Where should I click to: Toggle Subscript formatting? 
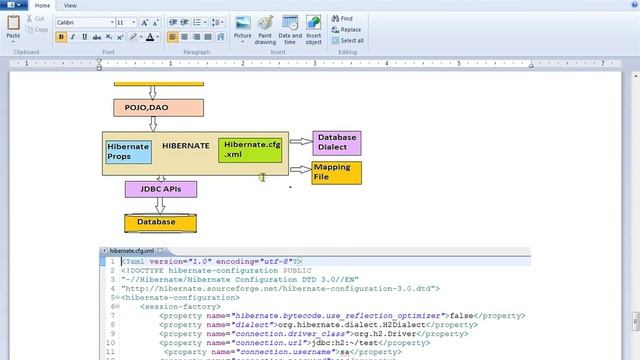(x=109, y=37)
